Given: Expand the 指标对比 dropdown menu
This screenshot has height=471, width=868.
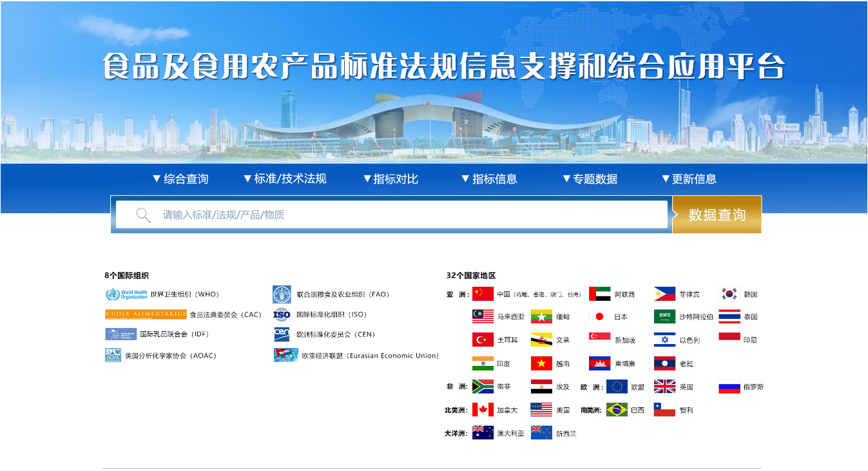Looking at the screenshot, I should point(391,179).
